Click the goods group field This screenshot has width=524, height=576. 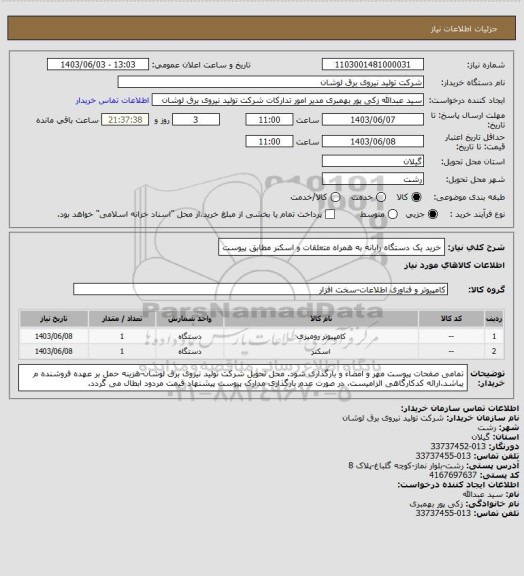(x=260, y=289)
